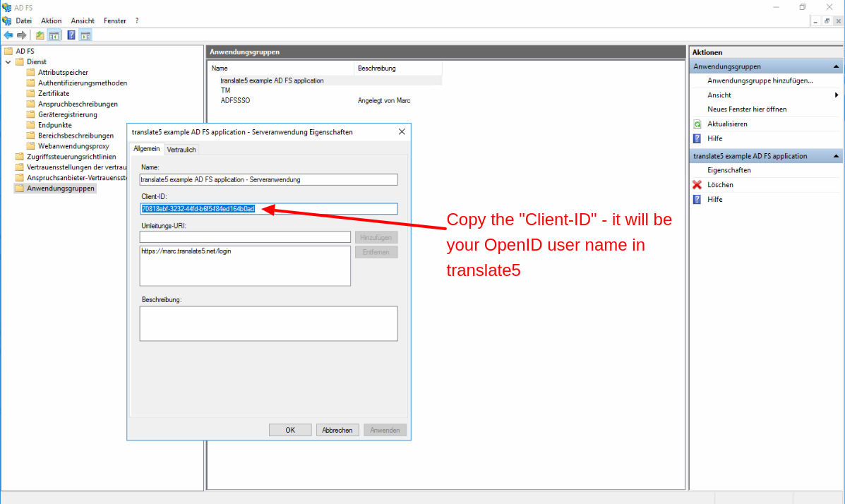845x504 pixels.
Task: Open the Ansicht menu
Action: click(x=83, y=21)
